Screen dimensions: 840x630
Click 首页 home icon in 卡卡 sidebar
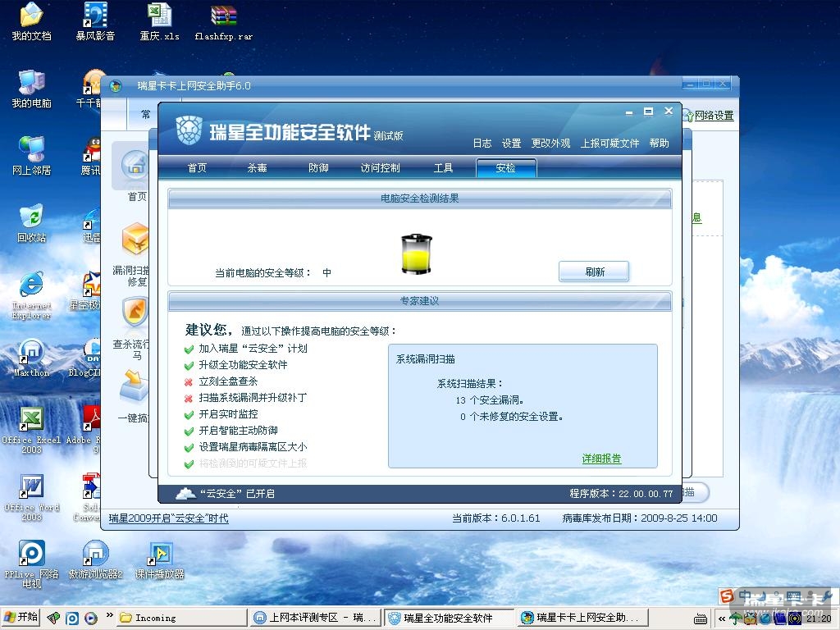tap(135, 165)
